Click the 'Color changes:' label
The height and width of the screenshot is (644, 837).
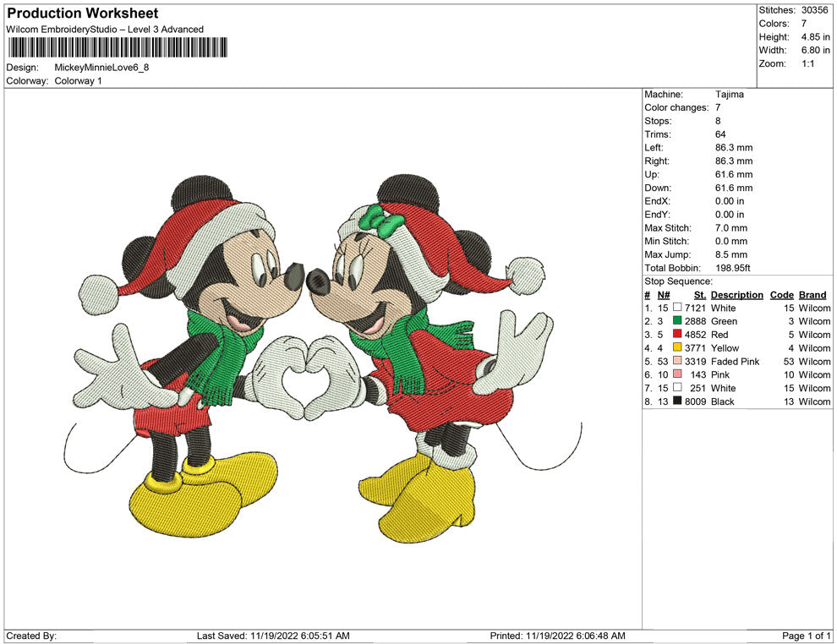click(x=676, y=107)
